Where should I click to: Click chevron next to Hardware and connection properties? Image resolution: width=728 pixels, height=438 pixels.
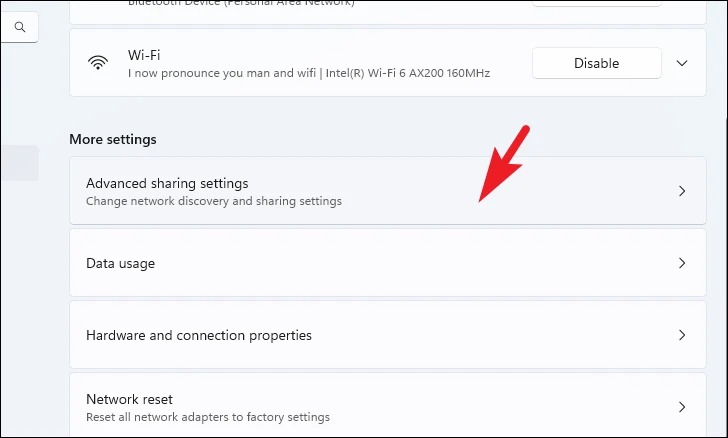tap(682, 335)
